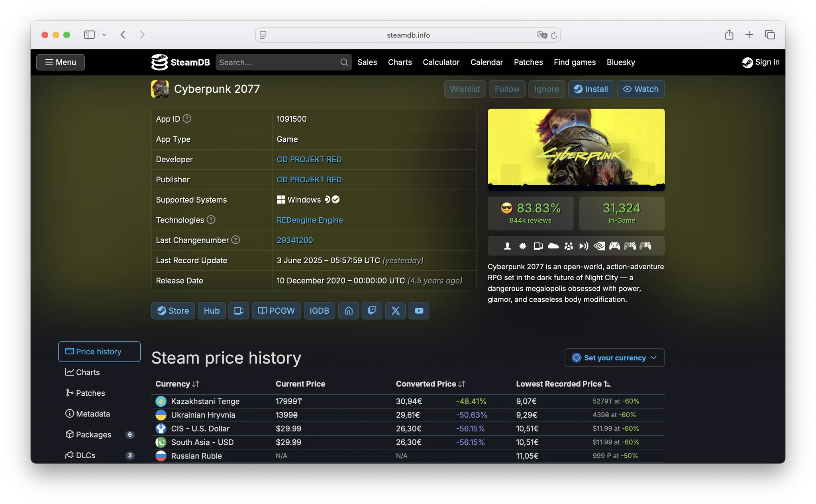Open the game homepage house icon
816x504 pixels.
click(348, 311)
